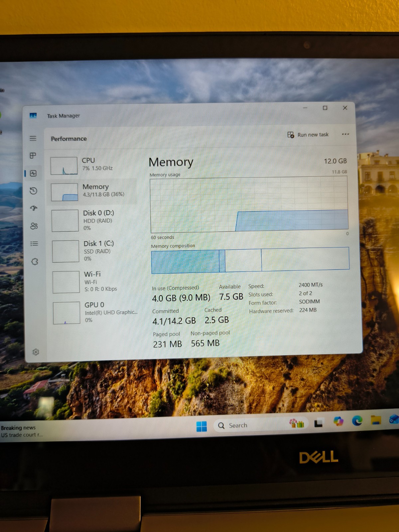Click the Run new task icon
The width and height of the screenshot is (399, 532).
[291, 135]
